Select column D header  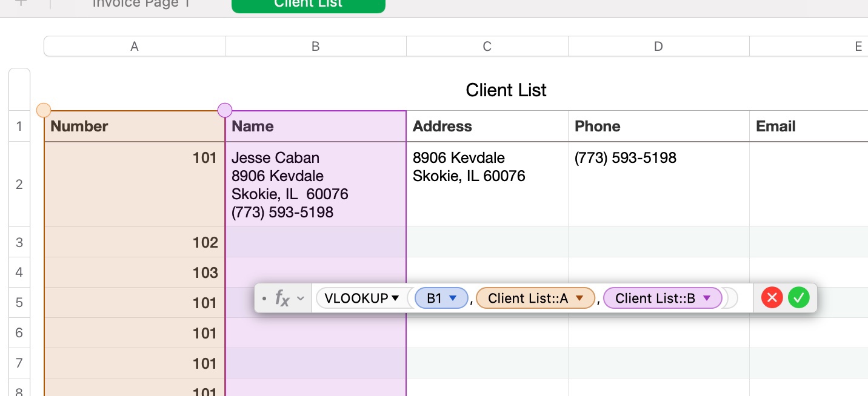(x=658, y=47)
